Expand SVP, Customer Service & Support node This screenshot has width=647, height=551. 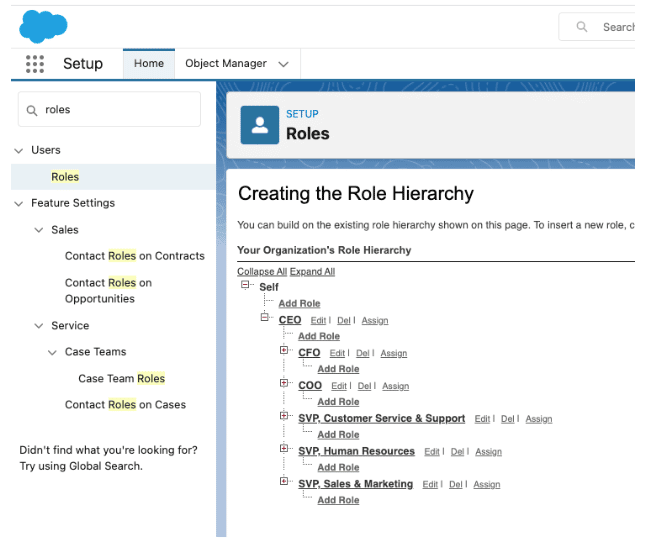pyautogui.click(x=284, y=416)
